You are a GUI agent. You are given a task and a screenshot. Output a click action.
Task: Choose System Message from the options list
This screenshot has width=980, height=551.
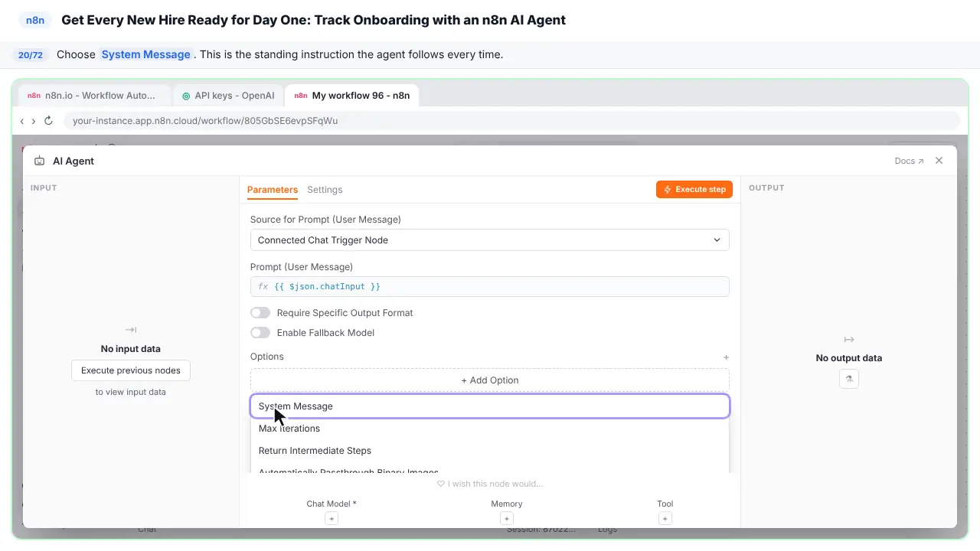point(490,406)
